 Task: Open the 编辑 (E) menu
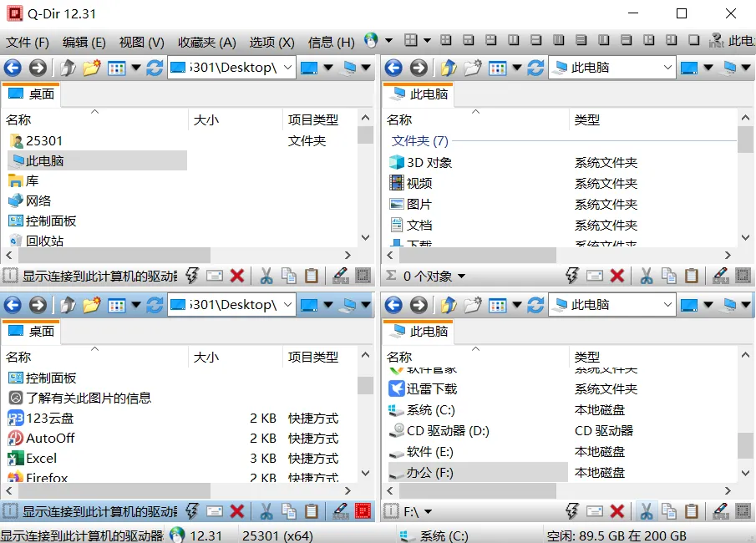point(84,43)
